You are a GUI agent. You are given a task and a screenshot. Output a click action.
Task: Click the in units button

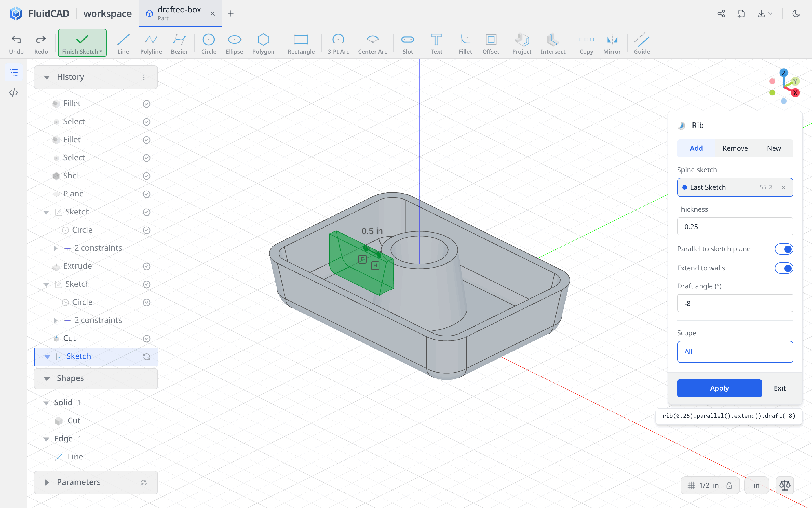(756, 485)
